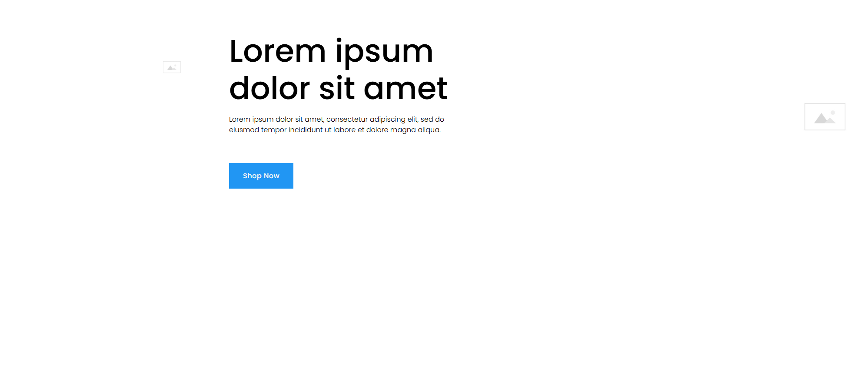Click the large image placeholder on the right
This screenshot has height=372, width=868.
click(825, 116)
